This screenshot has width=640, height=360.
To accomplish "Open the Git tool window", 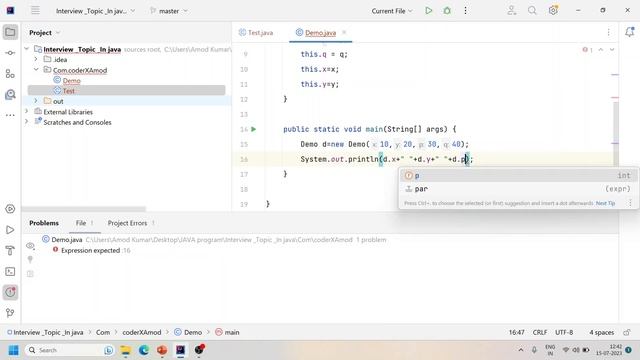I will tap(10, 313).
